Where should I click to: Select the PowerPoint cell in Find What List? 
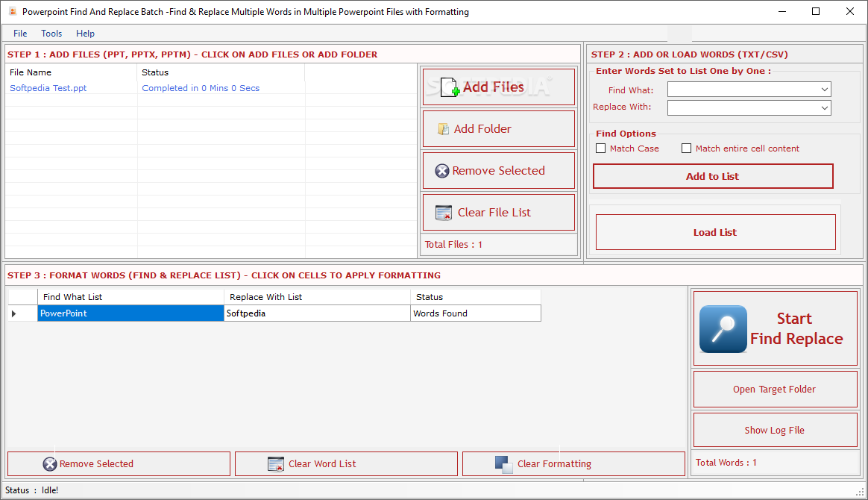pos(130,313)
